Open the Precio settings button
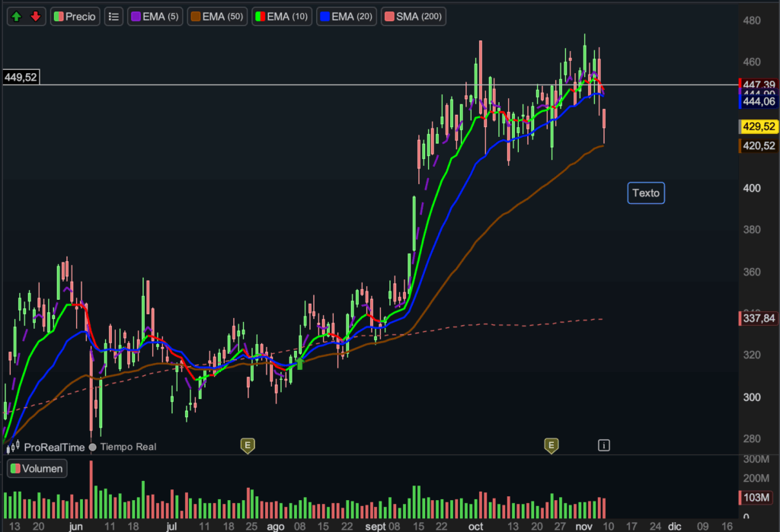 75,16
